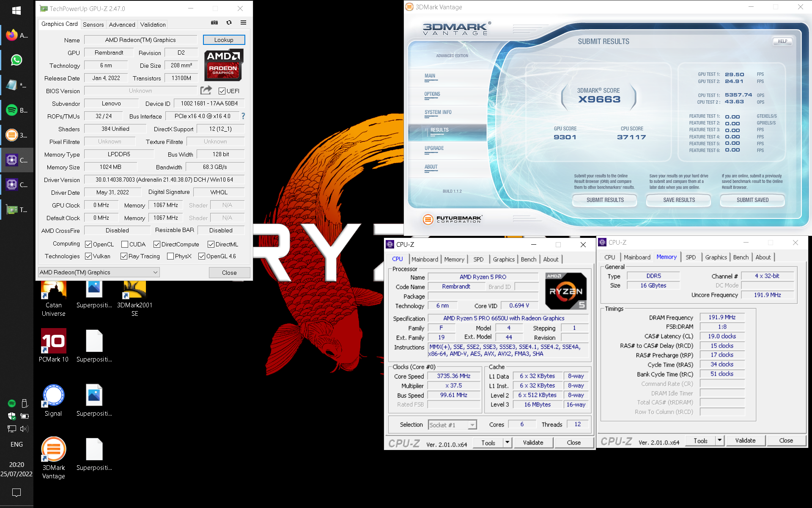
Task: Switch to 3DMark Vantage taskbar icon
Action: point(16,135)
